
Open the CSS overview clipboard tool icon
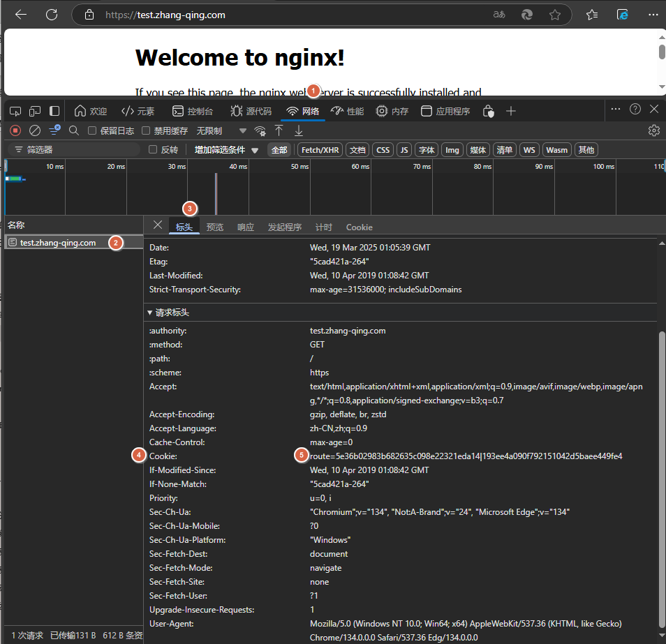(x=489, y=111)
